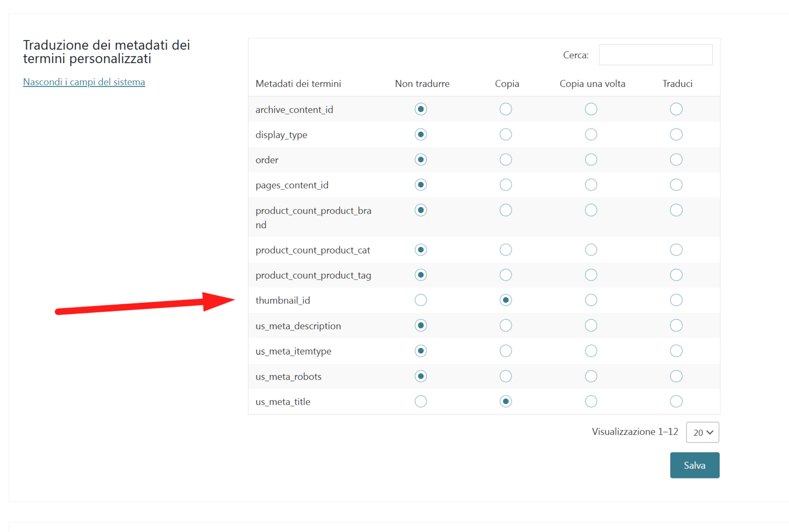This screenshot has height=532, width=789.
Task: Set us_meta_robots to Copia una volta
Action: [591, 376]
